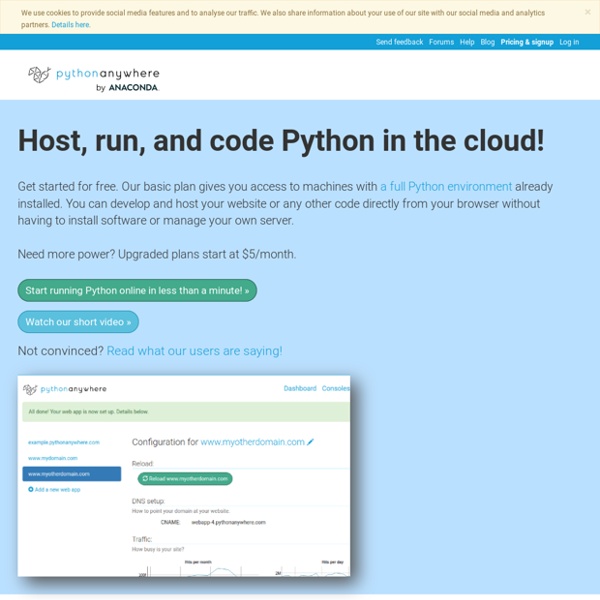This screenshot has height=600, width=600.
Task: Open Pricing & signup page
Action: (x=526, y=42)
